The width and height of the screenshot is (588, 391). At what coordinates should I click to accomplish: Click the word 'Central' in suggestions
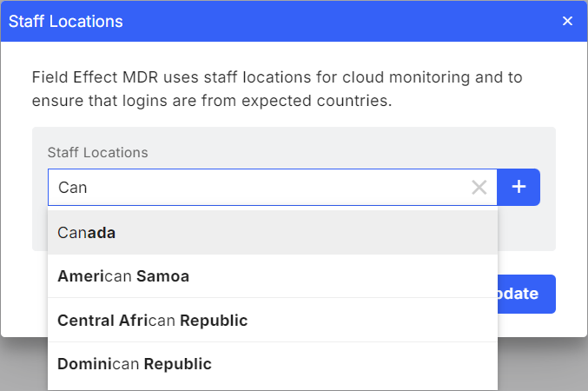(x=85, y=321)
